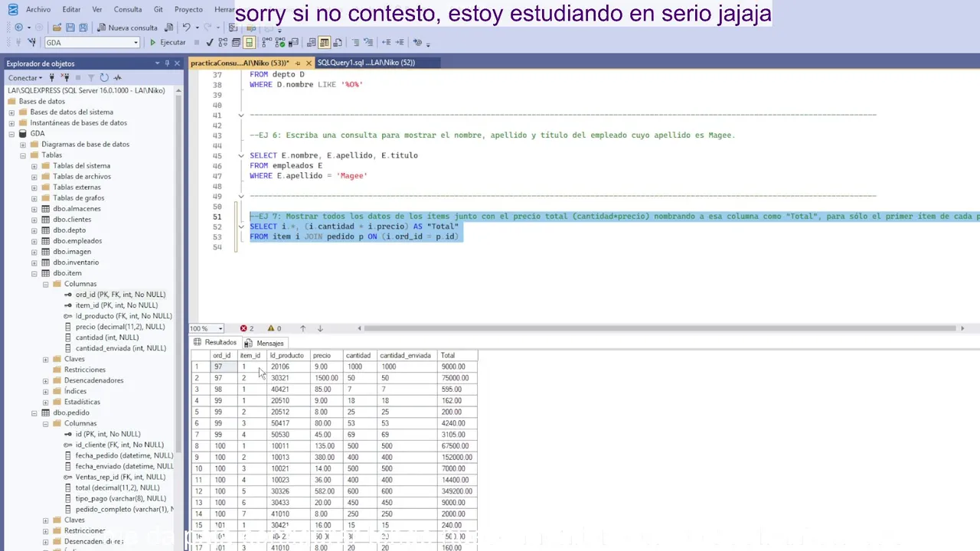
Task: Toggle the query options icon
Action: (236, 43)
